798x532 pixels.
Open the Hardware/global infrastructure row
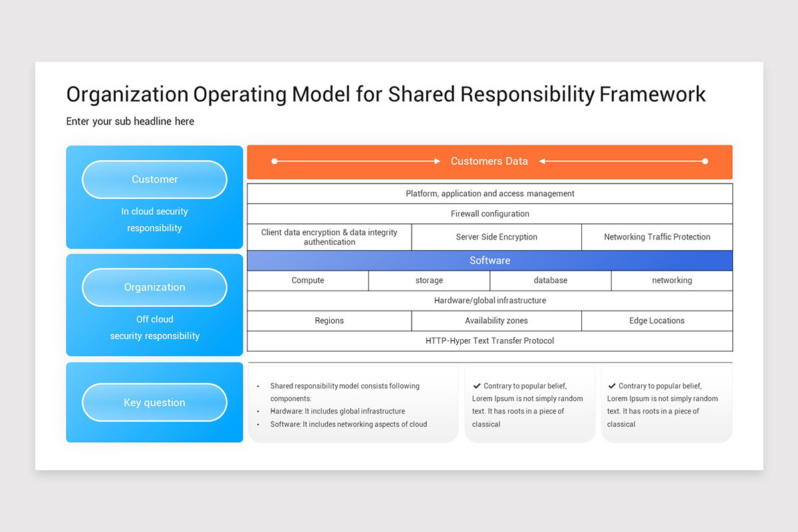point(489,300)
